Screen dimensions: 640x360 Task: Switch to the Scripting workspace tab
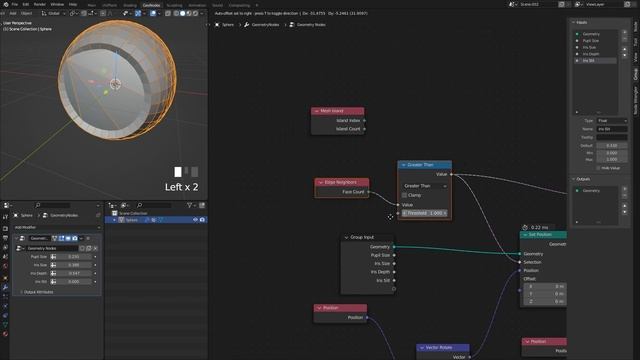pos(174,5)
